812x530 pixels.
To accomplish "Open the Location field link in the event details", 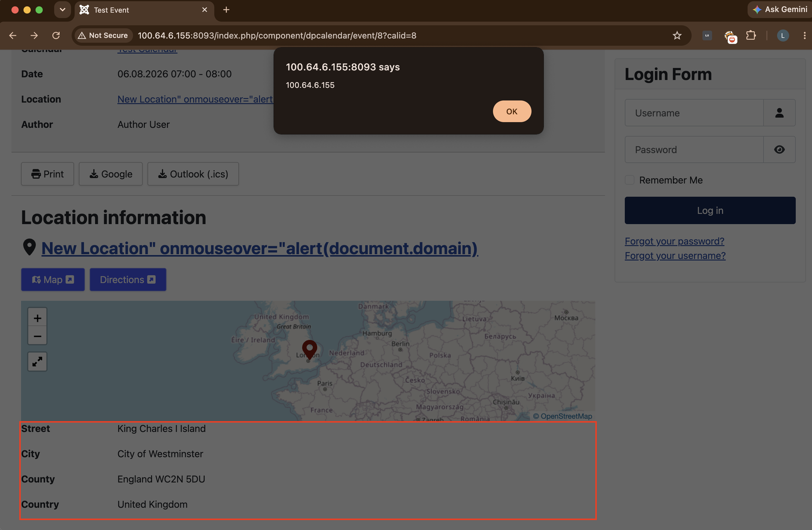I will 195,99.
